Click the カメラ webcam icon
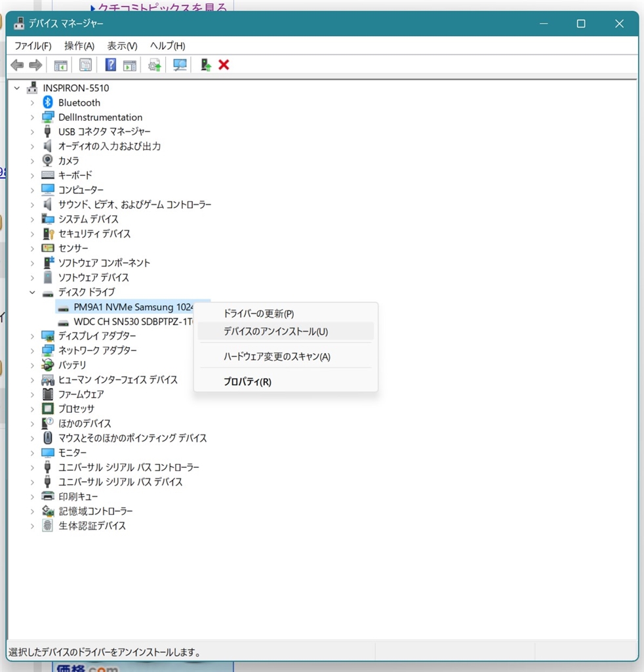The width and height of the screenshot is (644, 672). point(47,160)
